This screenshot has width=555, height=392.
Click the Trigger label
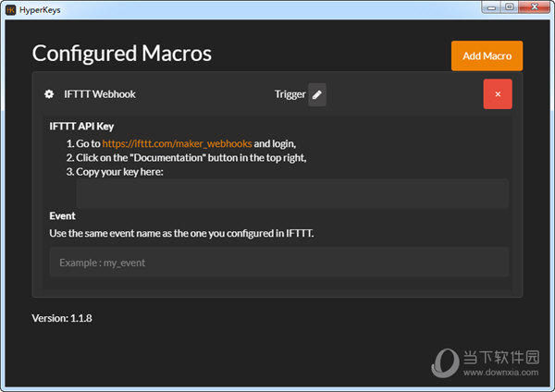[x=290, y=94]
